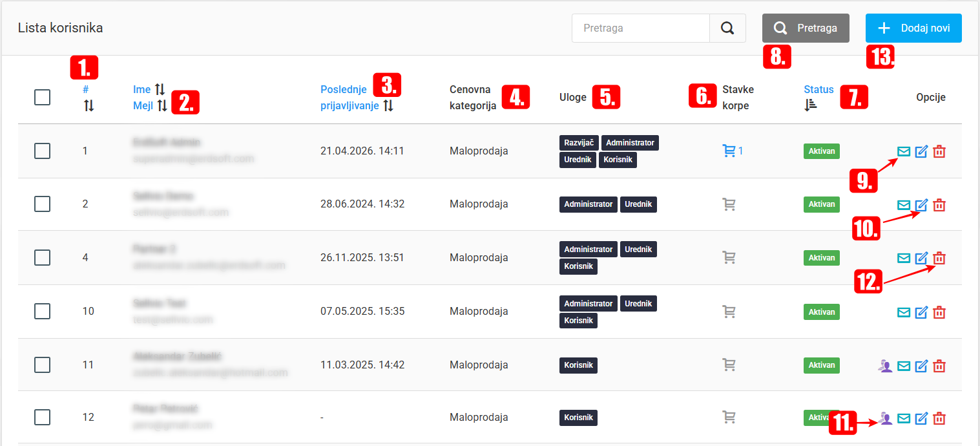Delete user #12 with the trash icon
980x446 pixels.
[940, 418]
